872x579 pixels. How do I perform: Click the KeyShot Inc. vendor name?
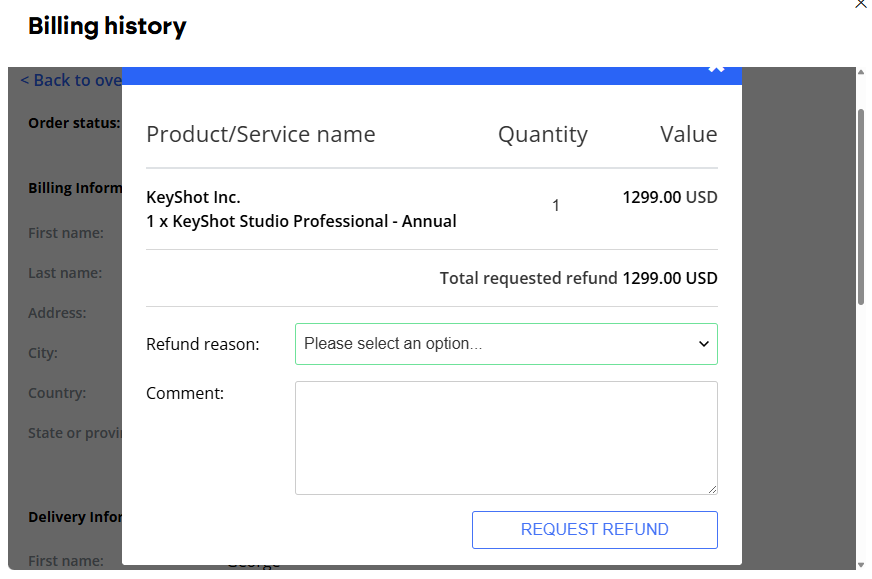click(193, 197)
